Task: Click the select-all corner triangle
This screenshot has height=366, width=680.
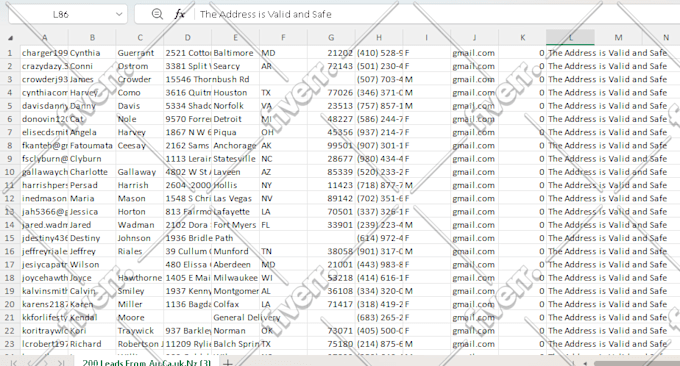Action: coord(10,38)
